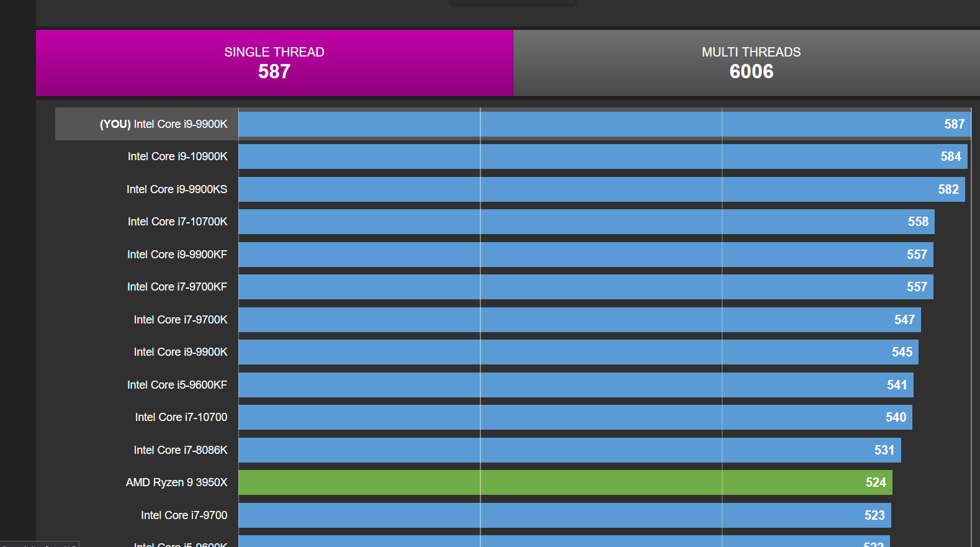
Task: Click score 524 on the green bar
Action: (x=876, y=482)
